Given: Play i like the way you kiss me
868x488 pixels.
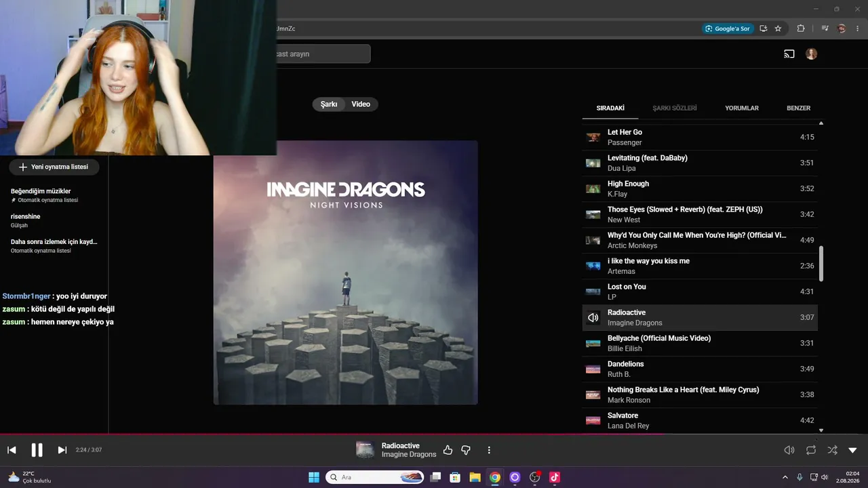Looking at the screenshot, I should 700,266.
